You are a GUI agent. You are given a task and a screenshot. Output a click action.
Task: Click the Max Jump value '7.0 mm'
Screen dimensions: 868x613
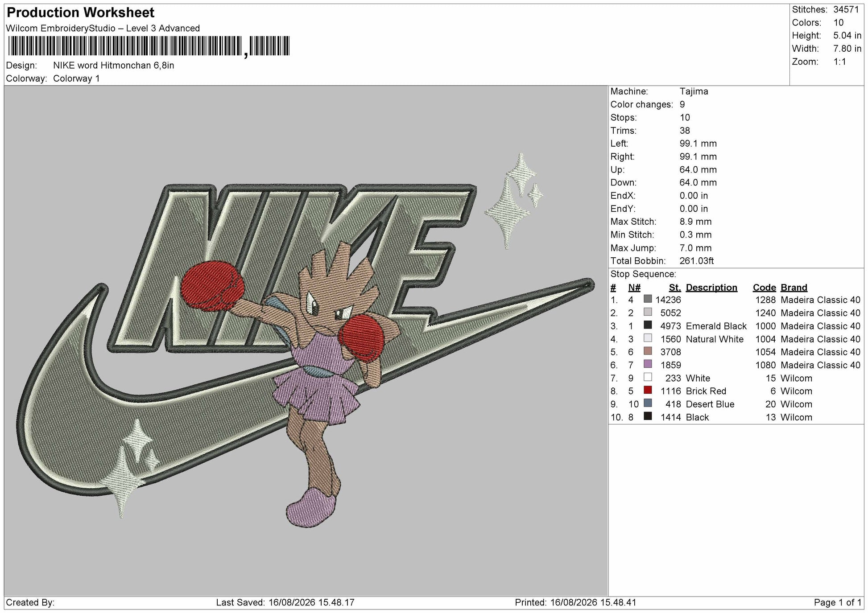(x=695, y=248)
